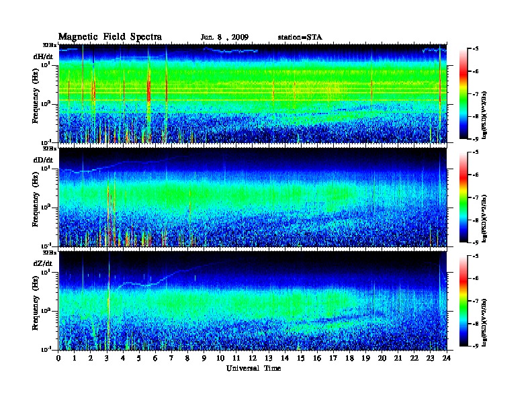Click the 32Hz label atop the dH/dt panel

(x=50, y=44)
